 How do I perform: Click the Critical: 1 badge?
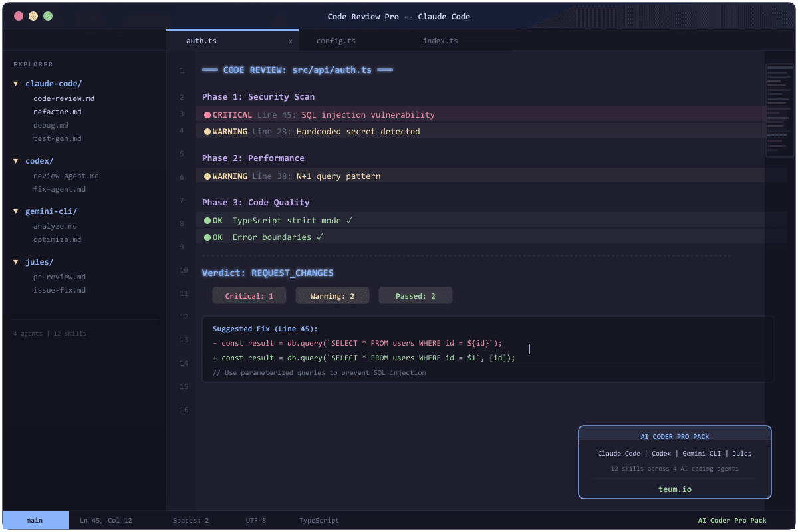click(x=249, y=296)
